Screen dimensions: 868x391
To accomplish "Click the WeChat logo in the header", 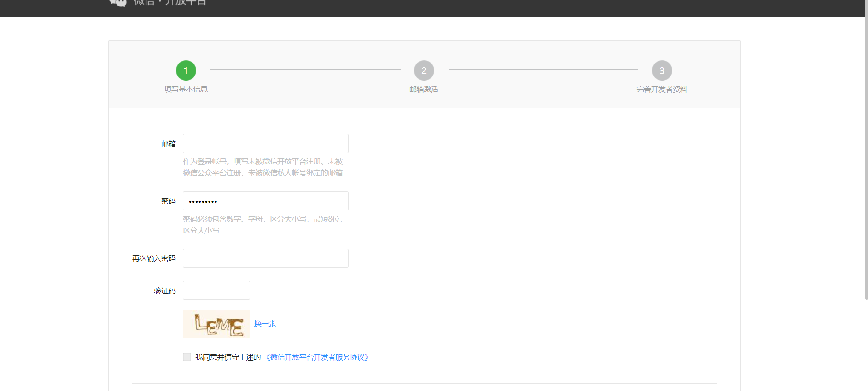I will click(118, 3).
